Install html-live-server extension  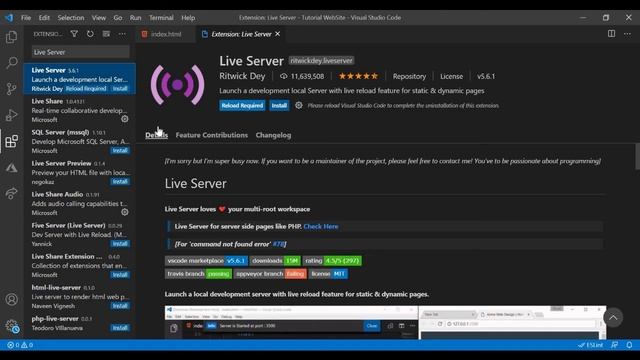[120, 306]
